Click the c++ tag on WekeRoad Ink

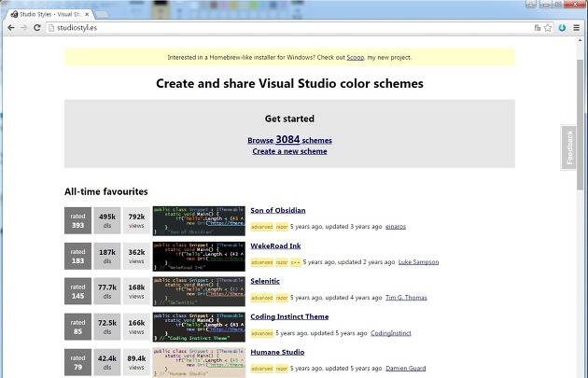point(296,262)
